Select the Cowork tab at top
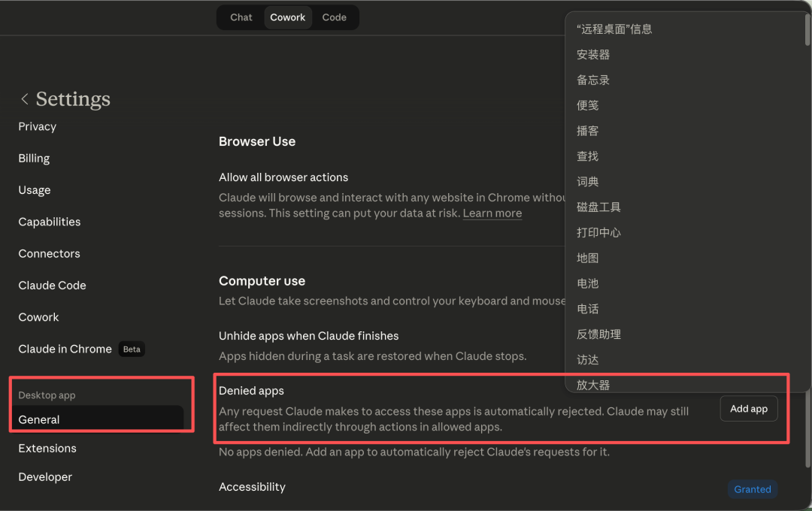The height and width of the screenshot is (511, 812). (x=287, y=17)
